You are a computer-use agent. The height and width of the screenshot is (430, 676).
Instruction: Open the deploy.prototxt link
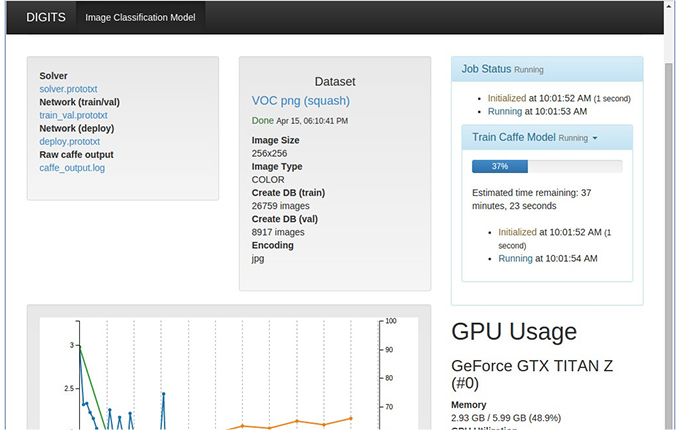click(69, 141)
